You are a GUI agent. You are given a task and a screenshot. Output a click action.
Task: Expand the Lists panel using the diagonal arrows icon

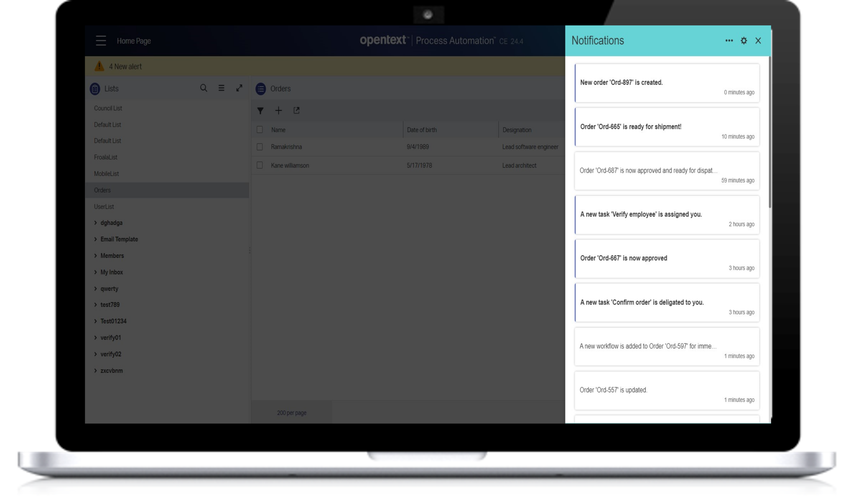coord(239,89)
